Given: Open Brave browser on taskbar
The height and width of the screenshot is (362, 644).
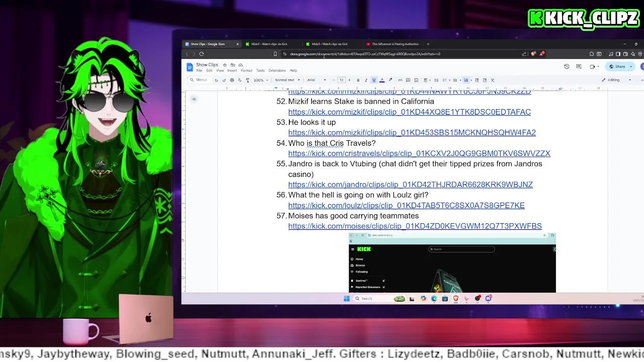Looking at the screenshot, I should point(456,299).
